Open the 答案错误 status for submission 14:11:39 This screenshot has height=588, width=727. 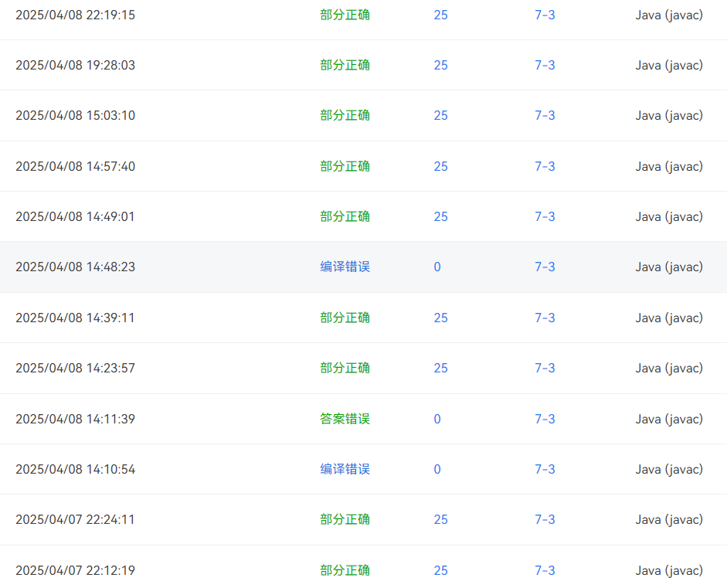(x=345, y=419)
